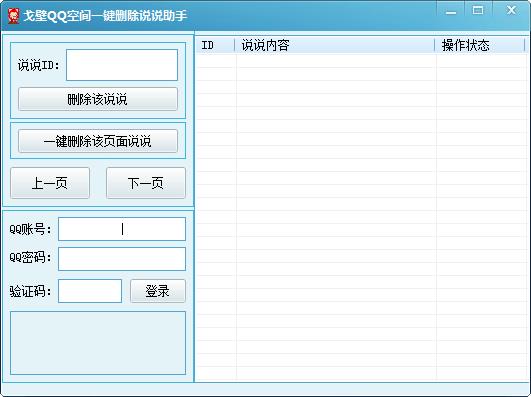Click the 登录 button
The height and width of the screenshot is (397, 531).
[x=158, y=291]
